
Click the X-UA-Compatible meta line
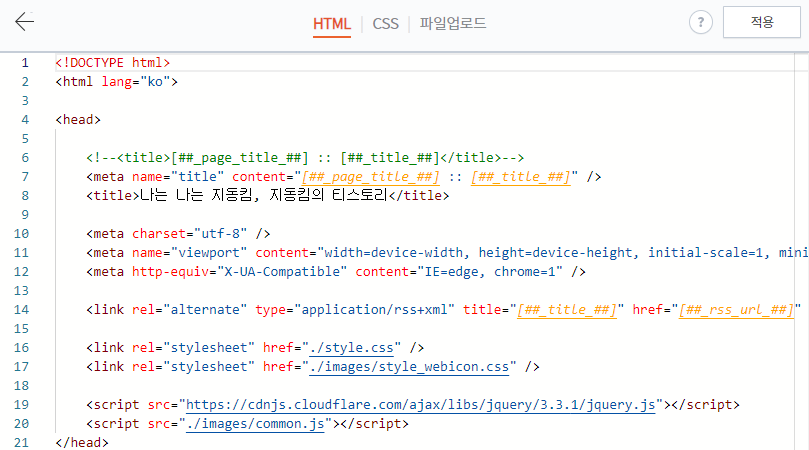pyautogui.click(x=336, y=272)
